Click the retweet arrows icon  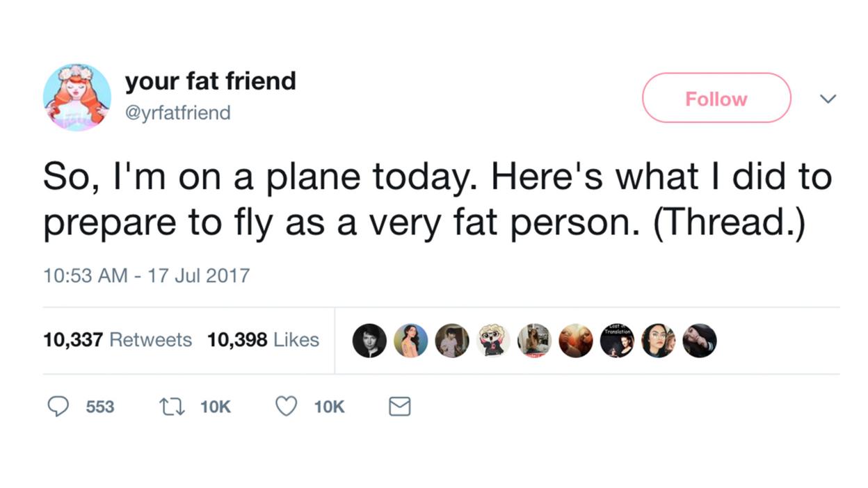pos(172,407)
